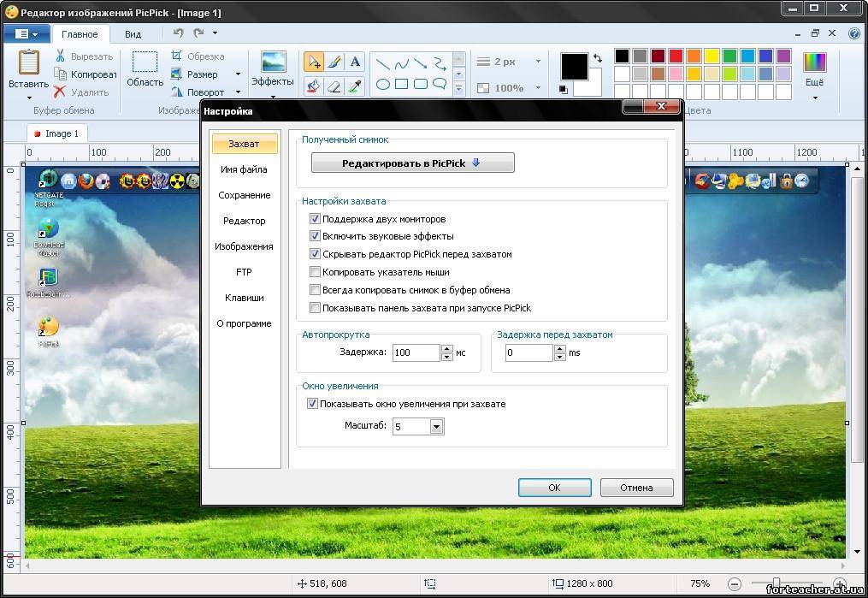Image resolution: width=868 pixels, height=598 pixels.
Task: Swap foreground and background colors
Action: [x=598, y=57]
